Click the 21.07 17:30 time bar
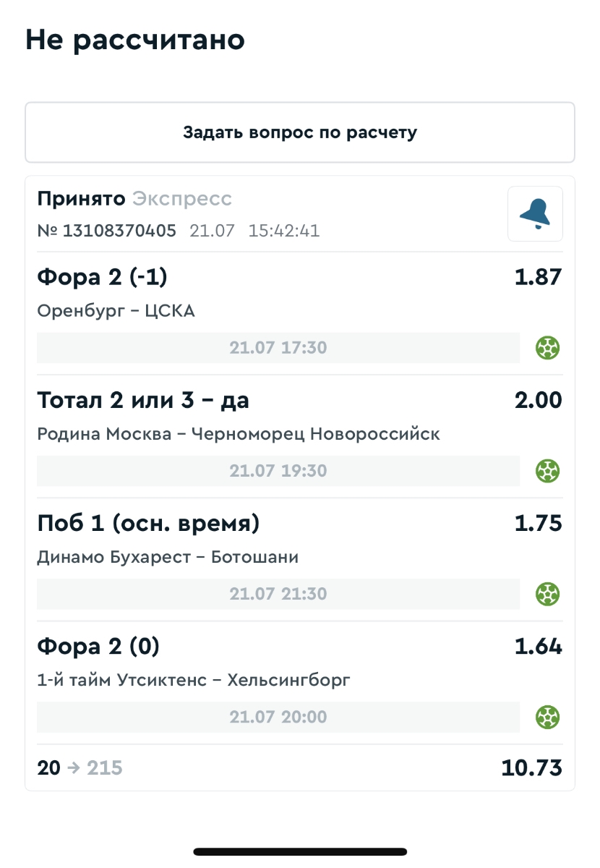The width and height of the screenshot is (600, 868). coord(278,348)
